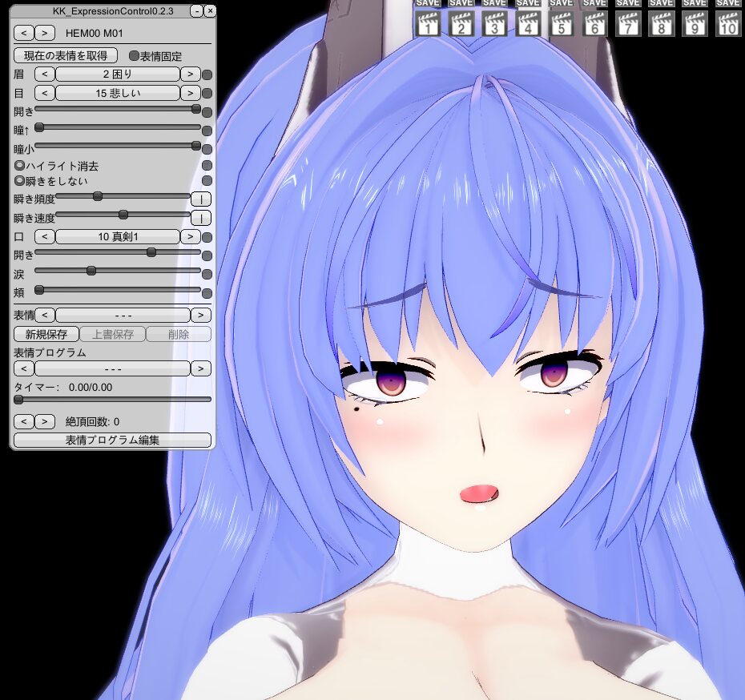Click SAVE slot 7 clapperboard icon
Image resolution: width=745 pixels, height=700 pixels.
pos(628,24)
